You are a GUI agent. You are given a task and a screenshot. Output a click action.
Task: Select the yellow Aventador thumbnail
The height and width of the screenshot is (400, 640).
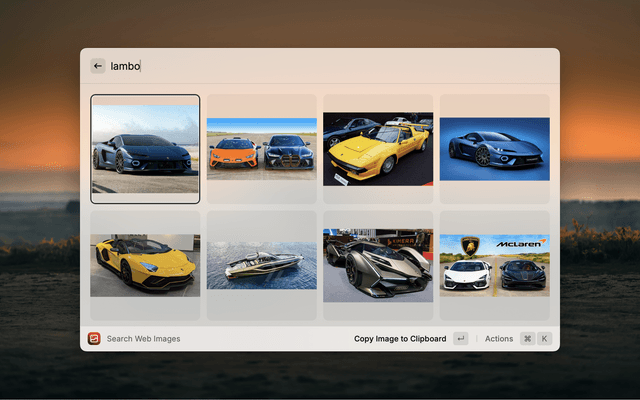tap(145, 265)
